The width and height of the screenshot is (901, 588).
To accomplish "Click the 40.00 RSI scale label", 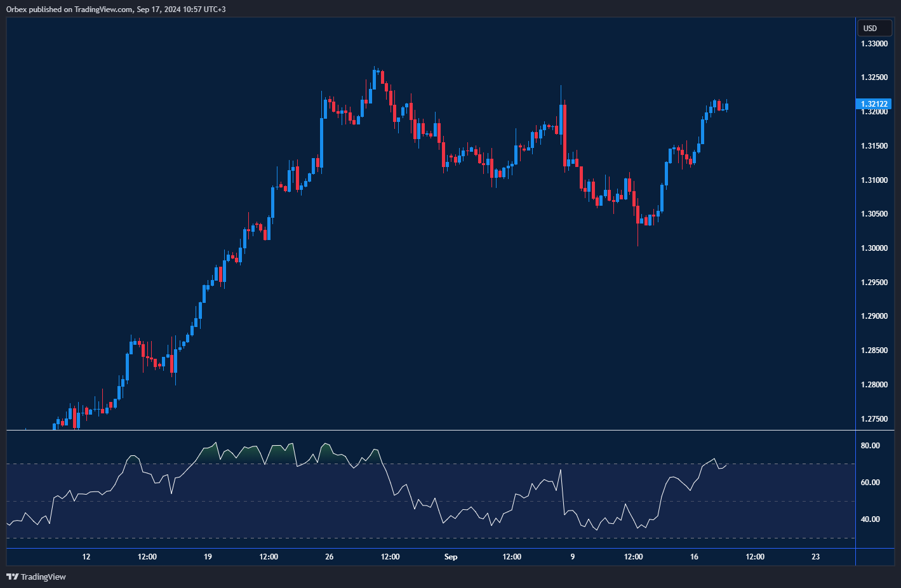I will pos(870,519).
